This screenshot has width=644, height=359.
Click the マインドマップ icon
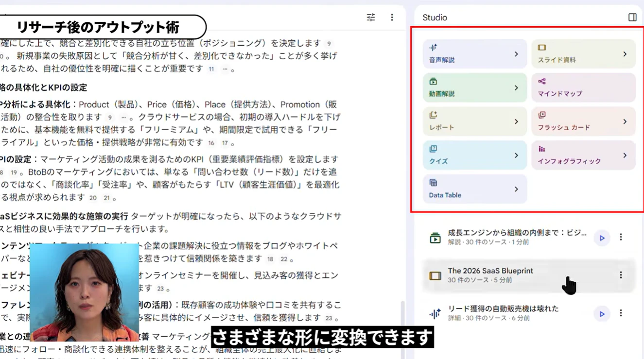coord(542,81)
